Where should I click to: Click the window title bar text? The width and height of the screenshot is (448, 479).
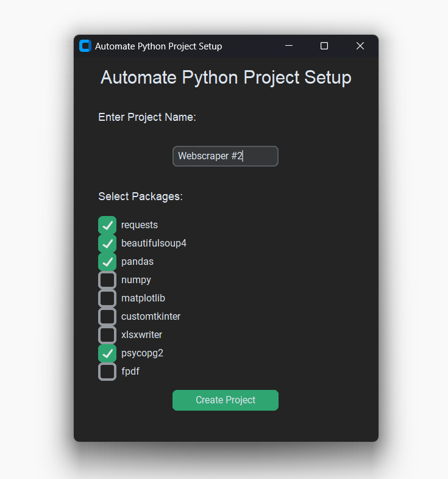(158, 46)
